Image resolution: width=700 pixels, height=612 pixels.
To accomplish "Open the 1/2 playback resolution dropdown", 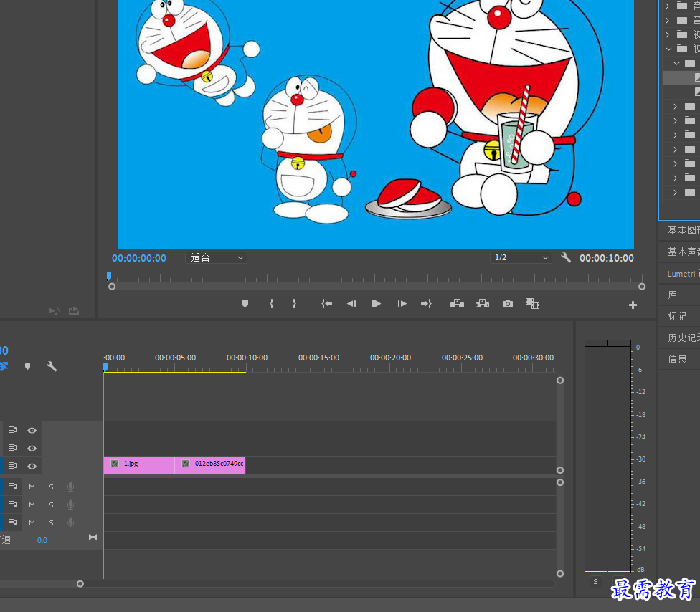I will [x=521, y=257].
